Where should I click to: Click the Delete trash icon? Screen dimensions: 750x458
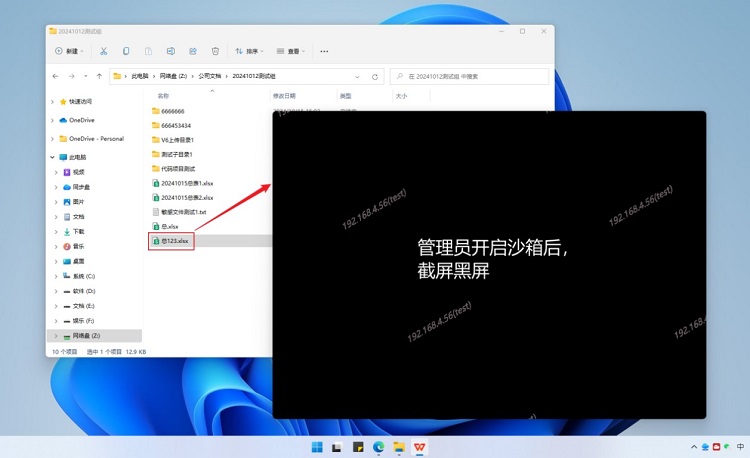215,51
